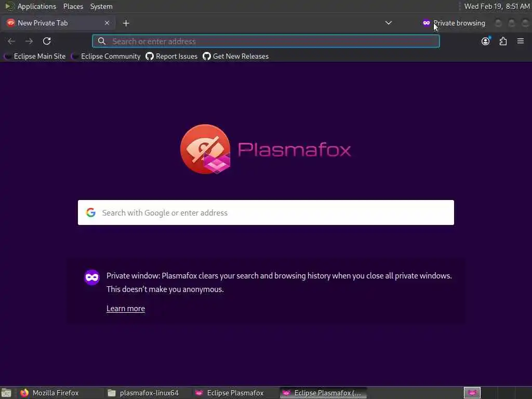This screenshot has width=532, height=399.
Task: Click the magnifier icon in address bar
Action: click(101, 42)
